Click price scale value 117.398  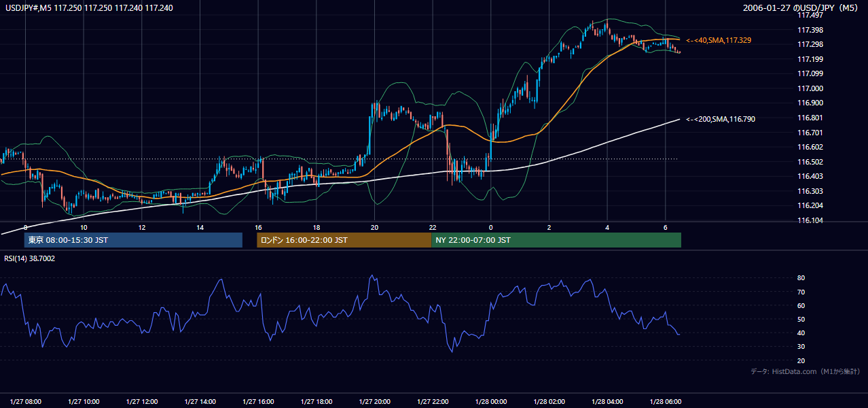click(x=810, y=30)
